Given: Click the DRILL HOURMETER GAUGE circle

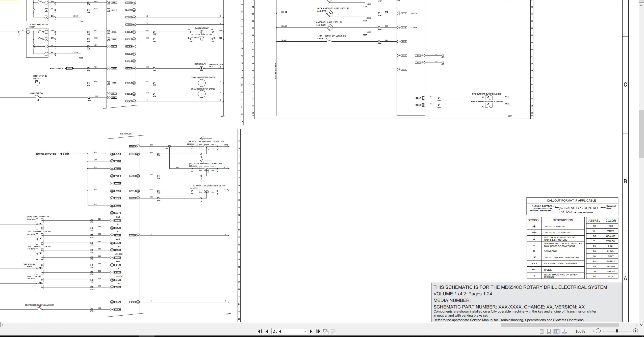Looking at the screenshot, I should pos(201,94).
